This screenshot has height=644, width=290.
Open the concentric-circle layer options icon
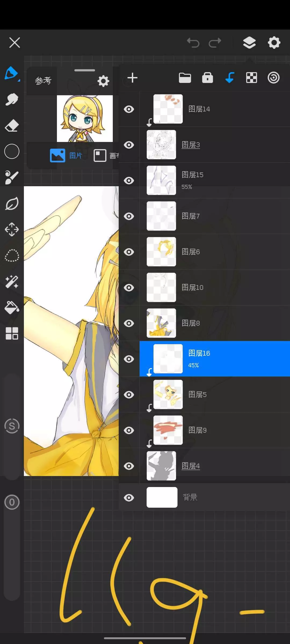[274, 78]
